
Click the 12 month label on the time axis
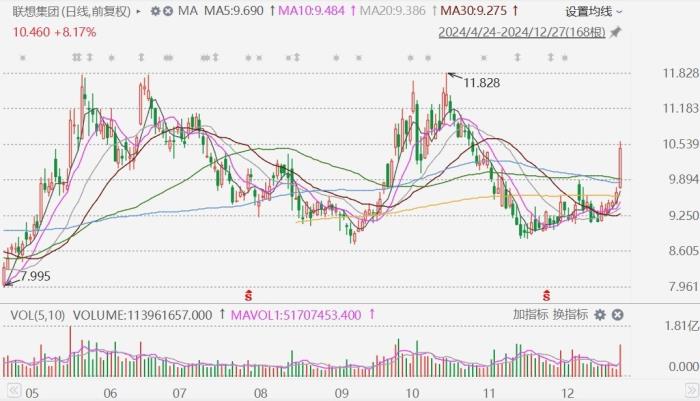tap(567, 393)
